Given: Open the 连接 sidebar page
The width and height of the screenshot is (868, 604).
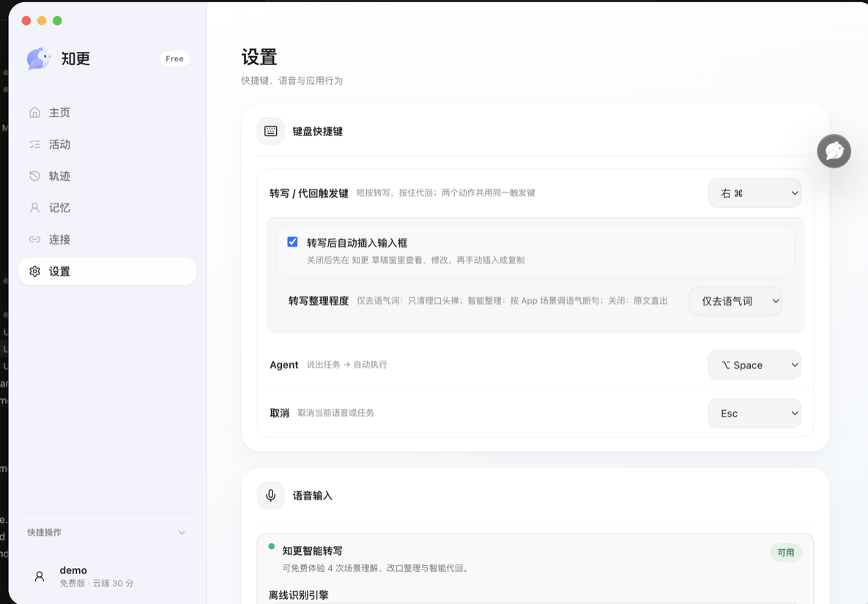Looking at the screenshot, I should (x=108, y=239).
